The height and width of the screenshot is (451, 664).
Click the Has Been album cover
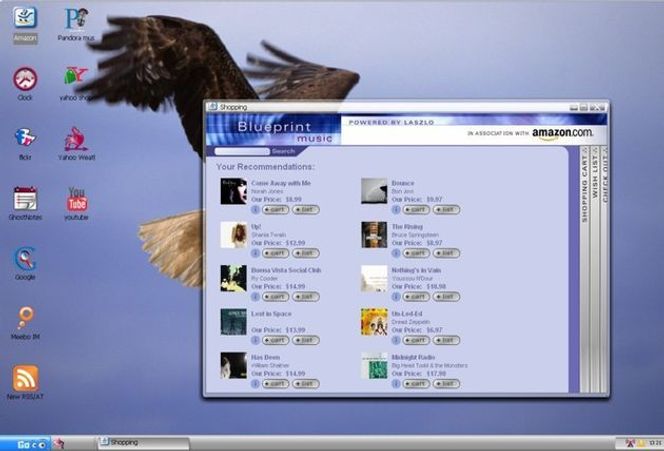(x=233, y=365)
